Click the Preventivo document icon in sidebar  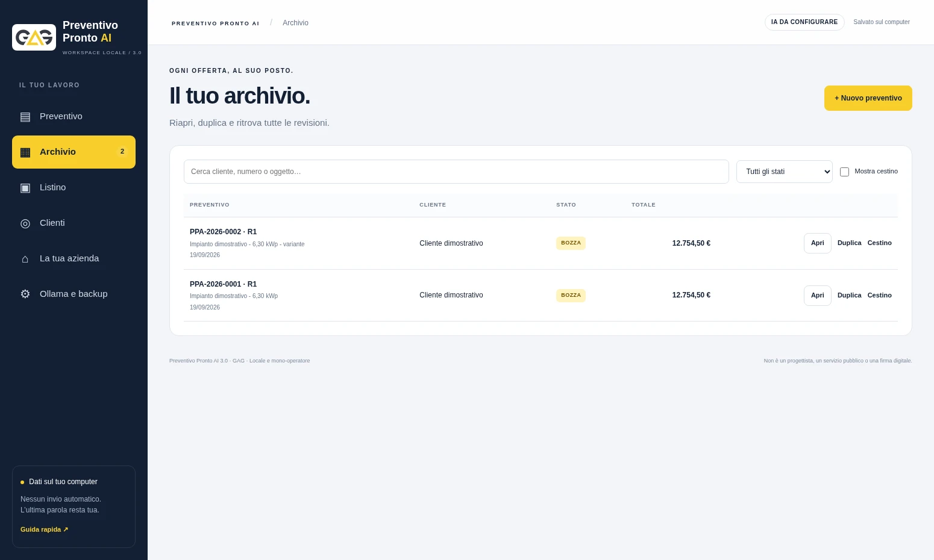(x=25, y=117)
